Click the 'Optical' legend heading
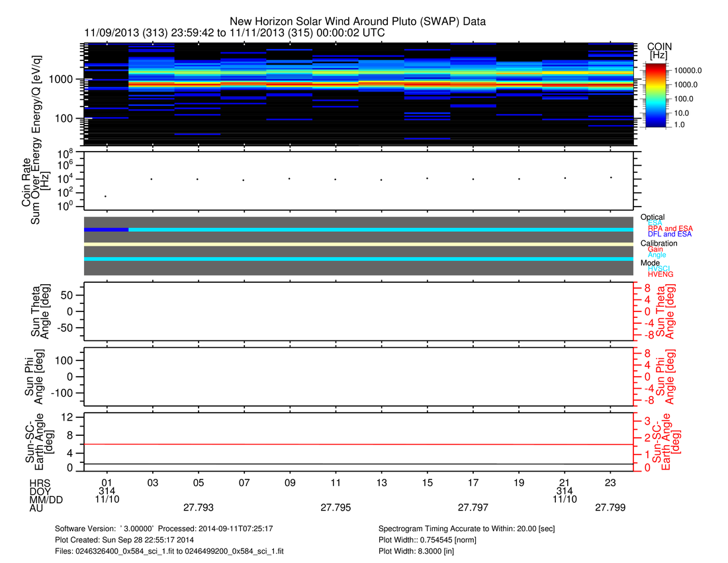Screen dimensions: 728x563 [x=653, y=217]
